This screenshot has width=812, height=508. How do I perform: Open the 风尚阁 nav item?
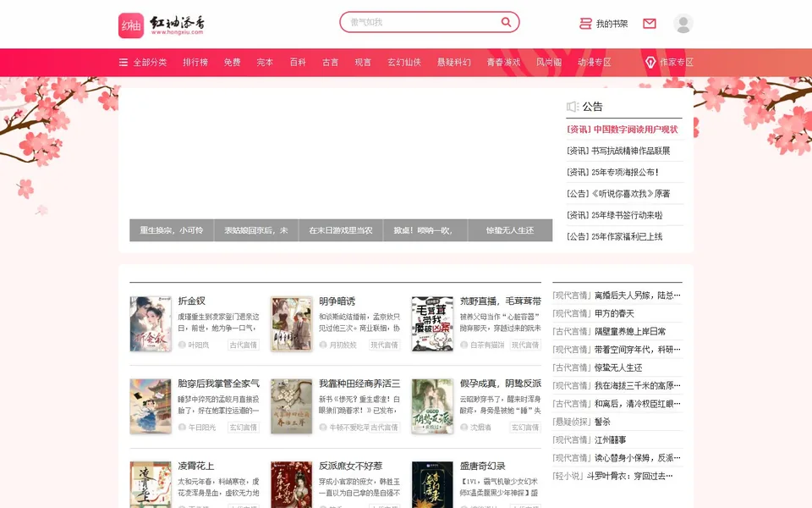[549, 62]
